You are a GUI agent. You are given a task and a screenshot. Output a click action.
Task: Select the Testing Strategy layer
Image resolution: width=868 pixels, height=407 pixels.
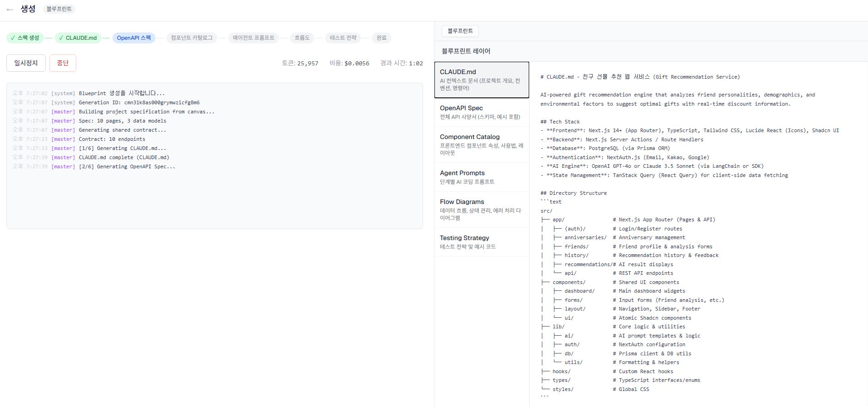point(481,242)
